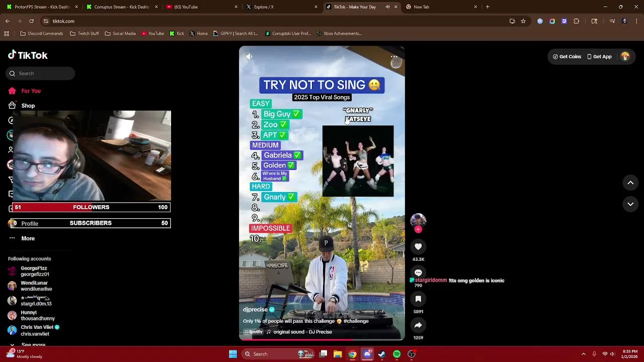Open Steam from the taskbar
This screenshot has height=362, width=644.
coord(382,354)
